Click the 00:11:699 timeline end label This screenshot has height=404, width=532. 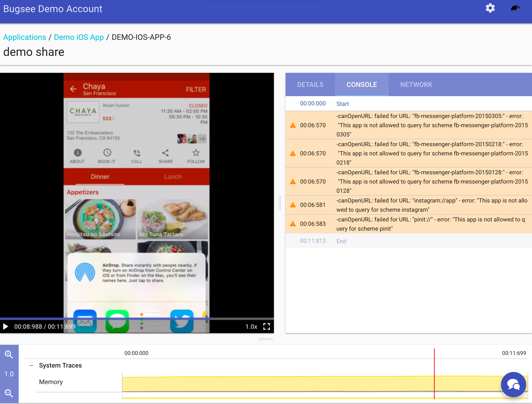tap(514, 353)
